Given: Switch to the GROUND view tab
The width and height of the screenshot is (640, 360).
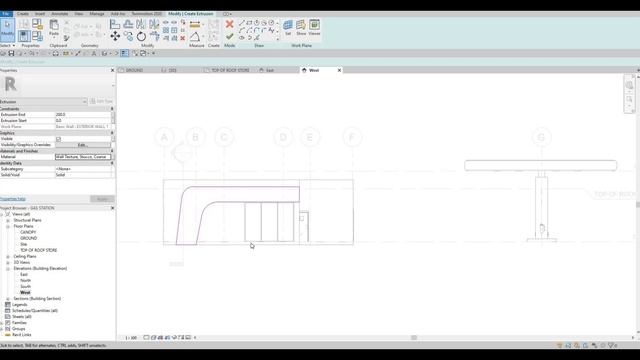Looking at the screenshot, I should pyautogui.click(x=134, y=70).
